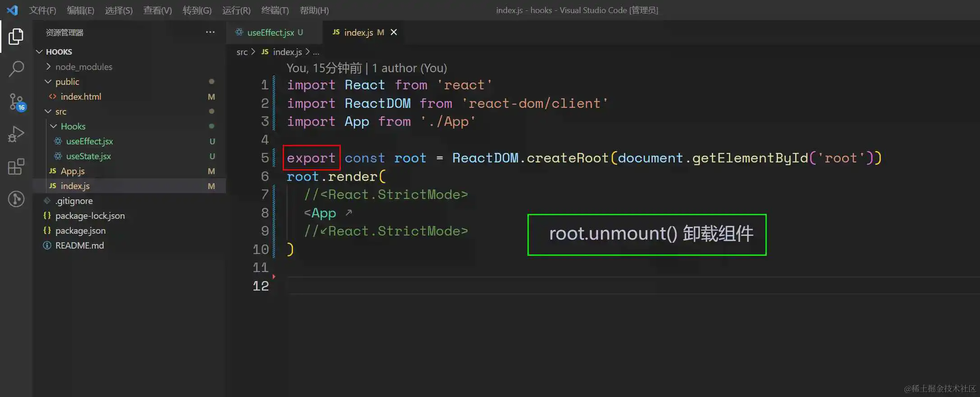Viewport: 980px width, 397px height.
Task: Click line number 12 in the gutter
Action: 261,286
